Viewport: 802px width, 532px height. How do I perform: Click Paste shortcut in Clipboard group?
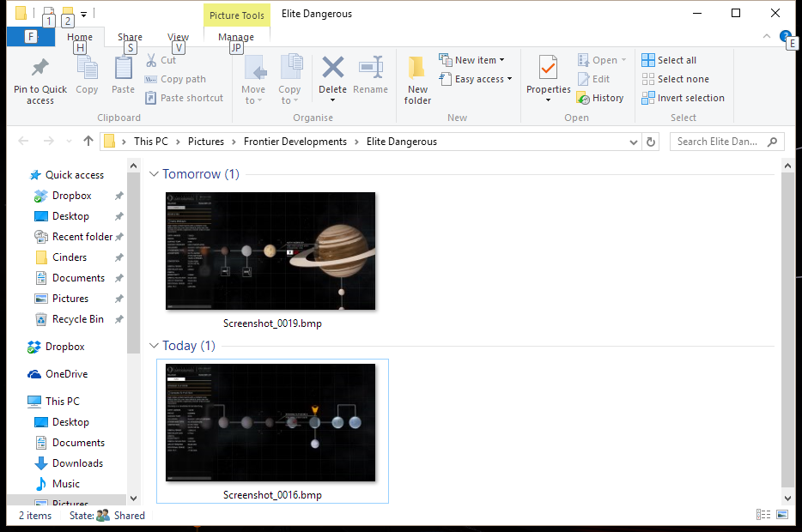(x=184, y=98)
